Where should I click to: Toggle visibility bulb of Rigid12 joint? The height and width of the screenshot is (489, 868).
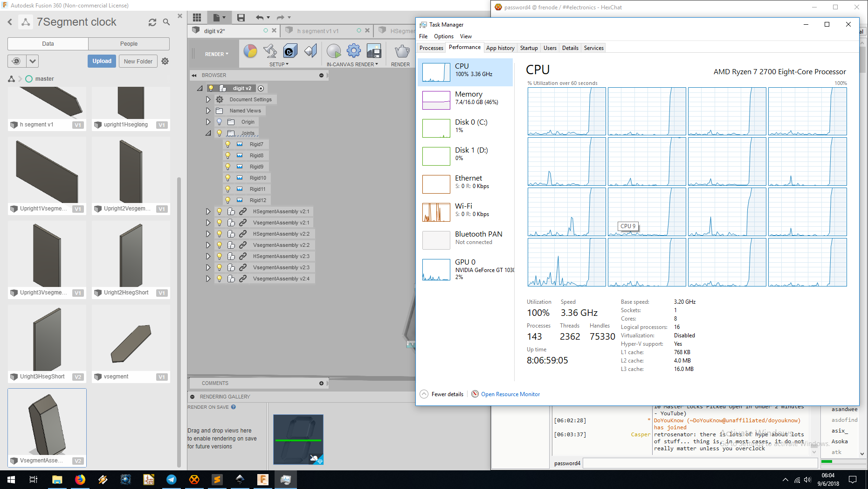(227, 200)
